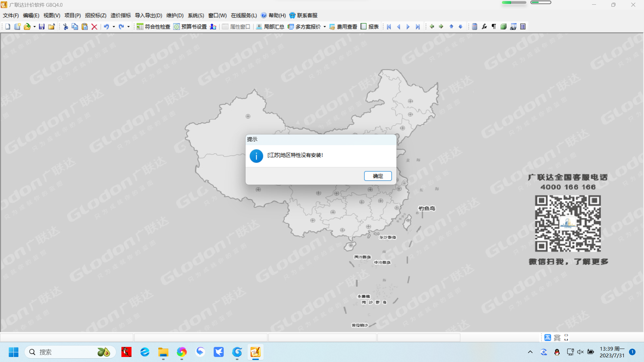This screenshot has width=644, height=362.
Task: Click the blue move-down arrow icon
Action: (x=461, y=26)
